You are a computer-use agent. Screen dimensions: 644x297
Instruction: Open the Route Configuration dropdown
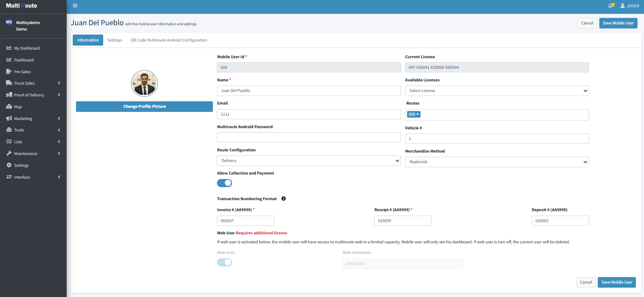(x=308, y=161)
